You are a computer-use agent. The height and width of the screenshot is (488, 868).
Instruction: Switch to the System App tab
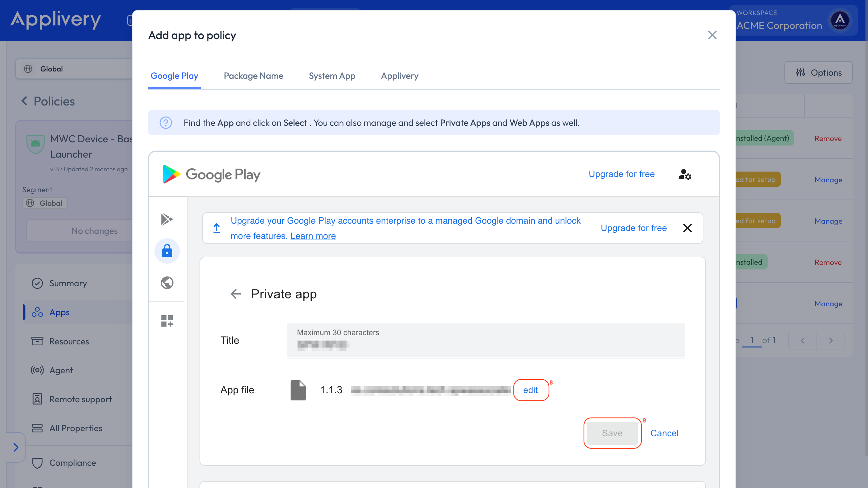332,76
